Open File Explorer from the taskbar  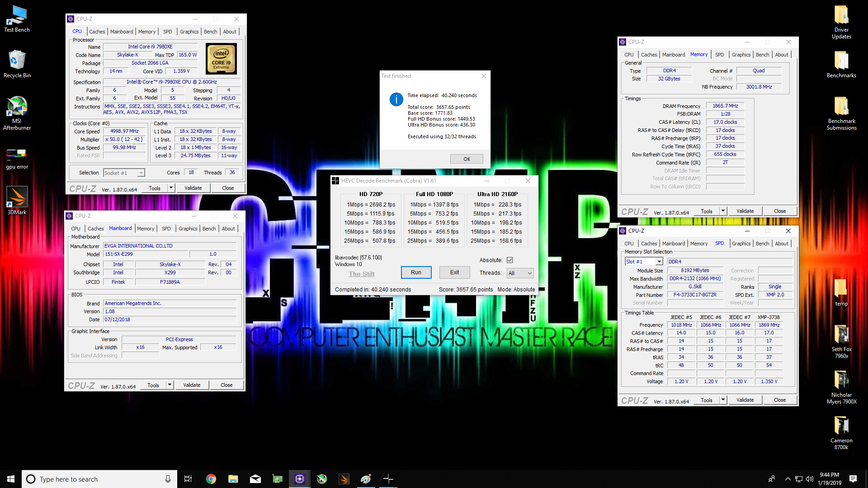click(x=233, y=479)
